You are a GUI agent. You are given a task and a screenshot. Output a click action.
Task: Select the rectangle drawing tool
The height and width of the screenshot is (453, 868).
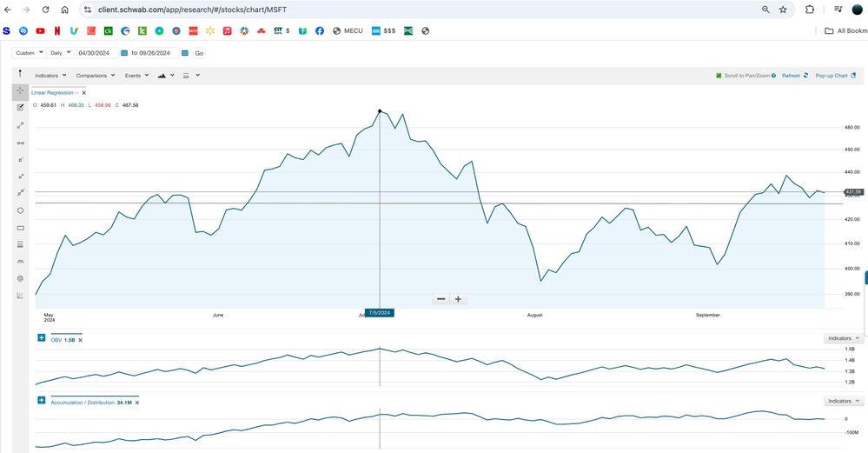click(21, 228)
